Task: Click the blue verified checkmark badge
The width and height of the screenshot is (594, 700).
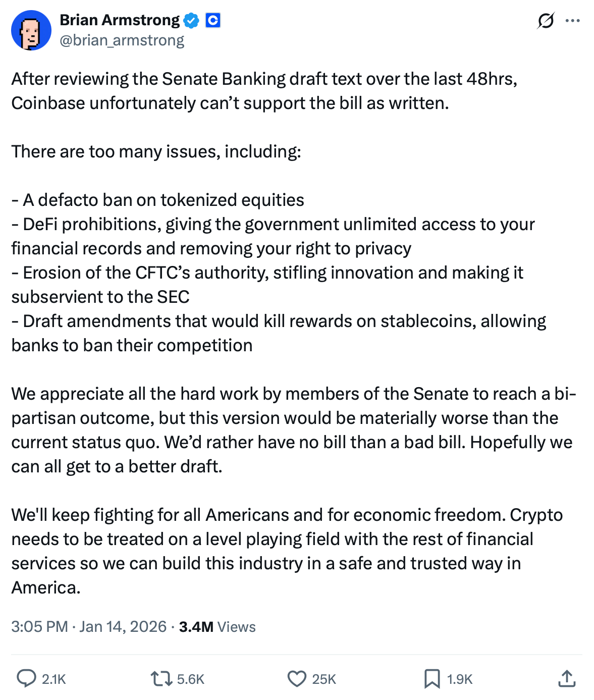Action: click(x=191, y=21)
